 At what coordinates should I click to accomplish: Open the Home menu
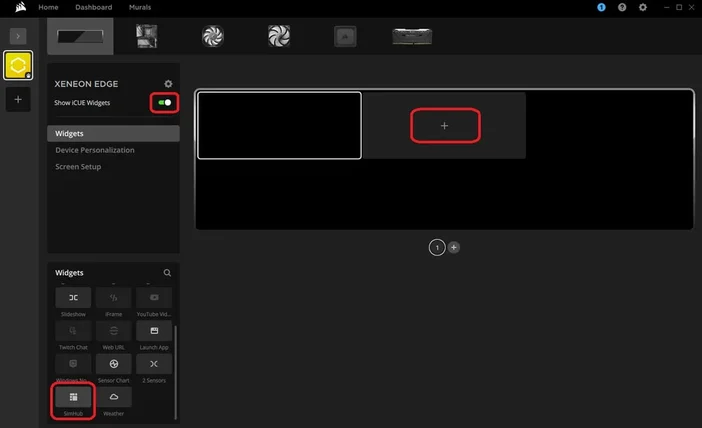tap(48, 7)
